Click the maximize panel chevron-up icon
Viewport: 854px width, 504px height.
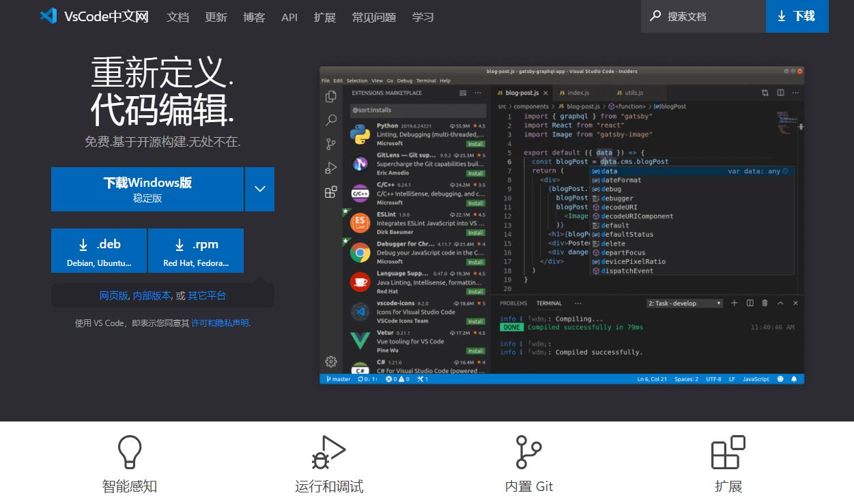point(780,303)
